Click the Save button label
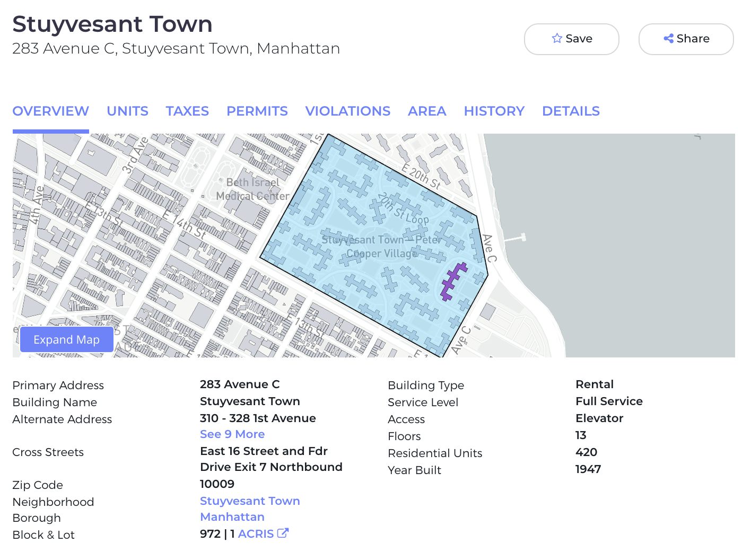This screenshot has height=560, width=751. (579, 39)
